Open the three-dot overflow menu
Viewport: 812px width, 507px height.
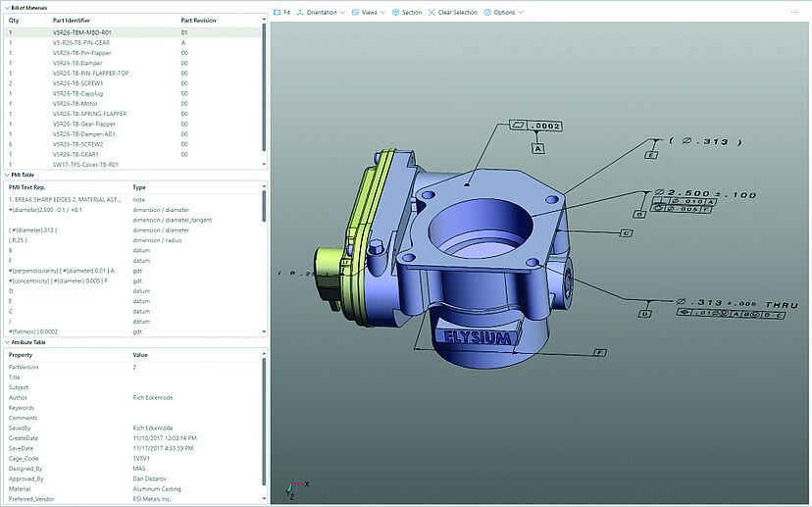tap(794, 12)
